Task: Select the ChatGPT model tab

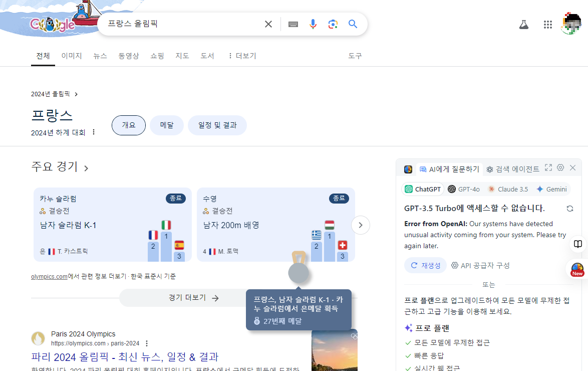Action: [x=423, y=189]
